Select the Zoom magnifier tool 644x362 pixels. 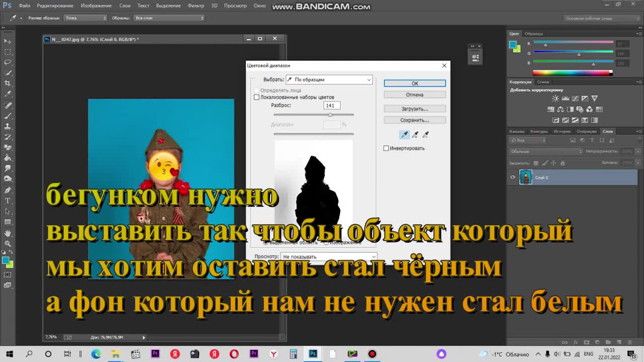tap(8, 244)
